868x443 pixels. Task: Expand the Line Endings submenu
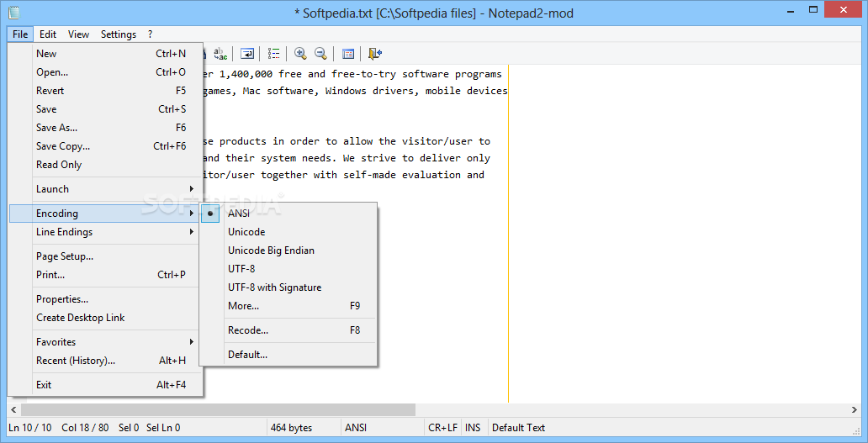point(106,232)
